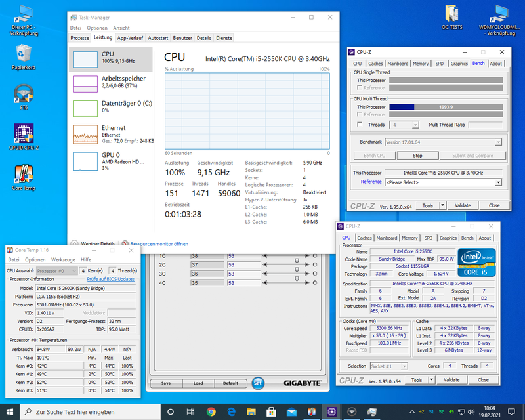Image resolution: width=525 pixels, height=420 pixels.
Task: Launch Microsoft Edge from taskbar
Action: click(231, 411)
